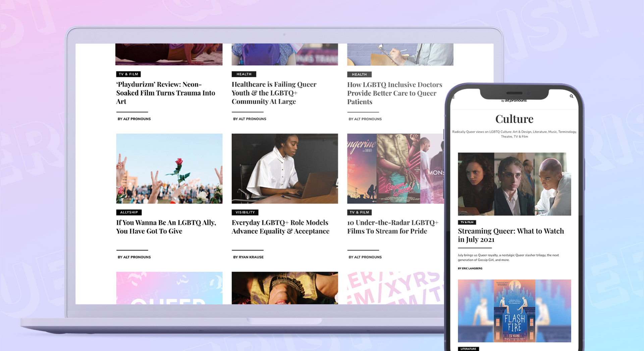Select the ALLYSHIP category tag
Screen dimensions: 644x351
[x=129, y=212]
